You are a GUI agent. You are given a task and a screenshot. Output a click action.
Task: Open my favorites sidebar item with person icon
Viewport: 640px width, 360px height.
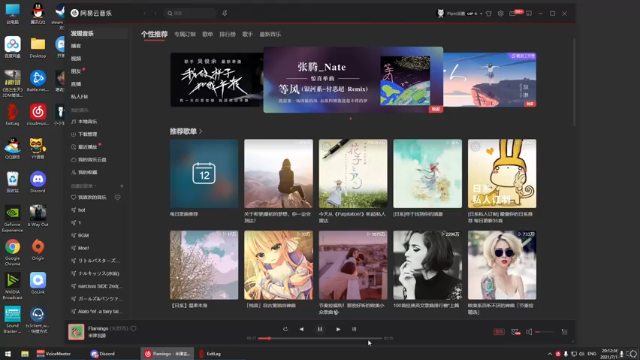point(84,172)
